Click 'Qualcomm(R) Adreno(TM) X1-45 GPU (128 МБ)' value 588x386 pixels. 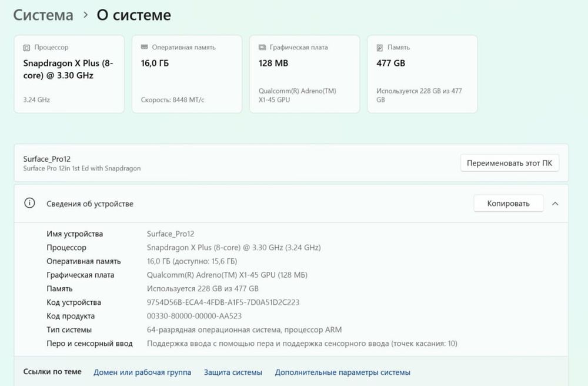pos(227,275)
